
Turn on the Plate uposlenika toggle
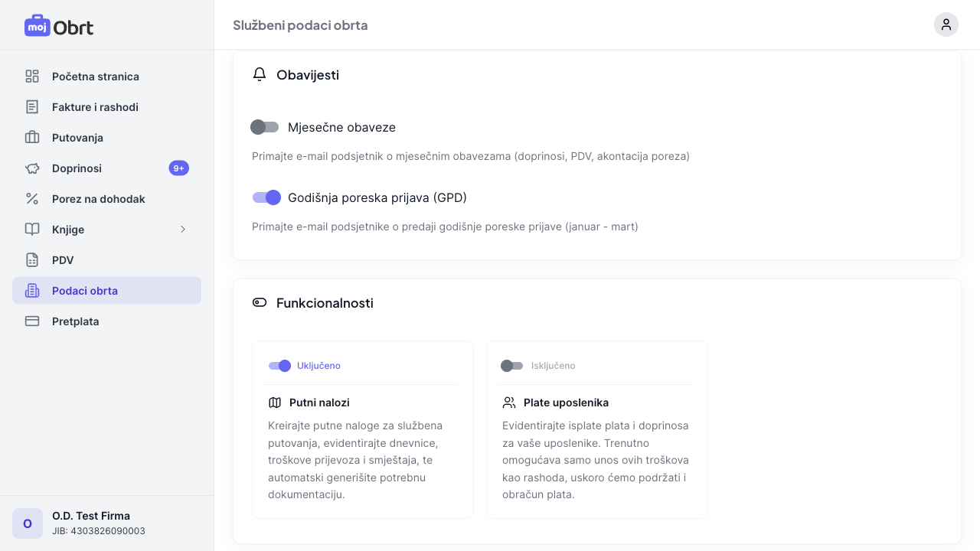pos(511,366)
